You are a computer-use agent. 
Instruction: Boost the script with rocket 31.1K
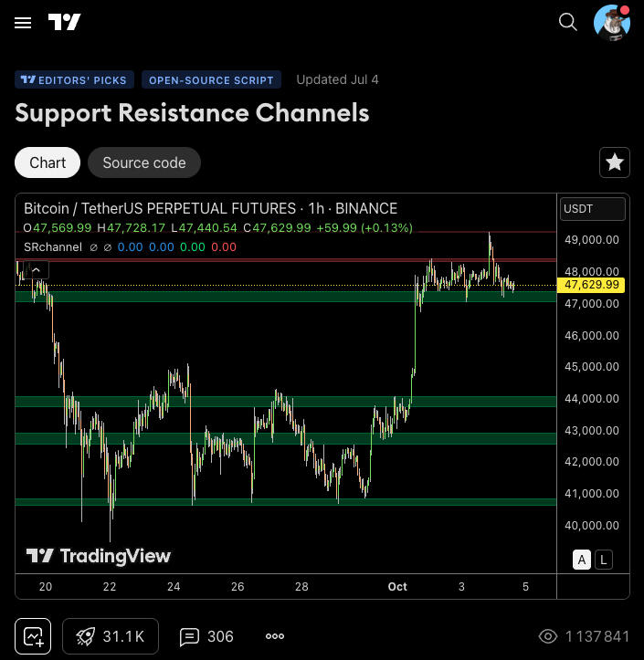click(x=111, y=636)
